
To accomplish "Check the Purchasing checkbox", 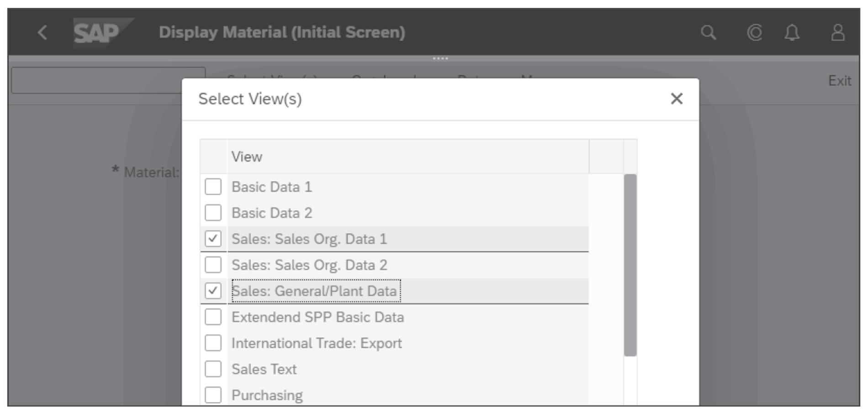I will 213,395.
